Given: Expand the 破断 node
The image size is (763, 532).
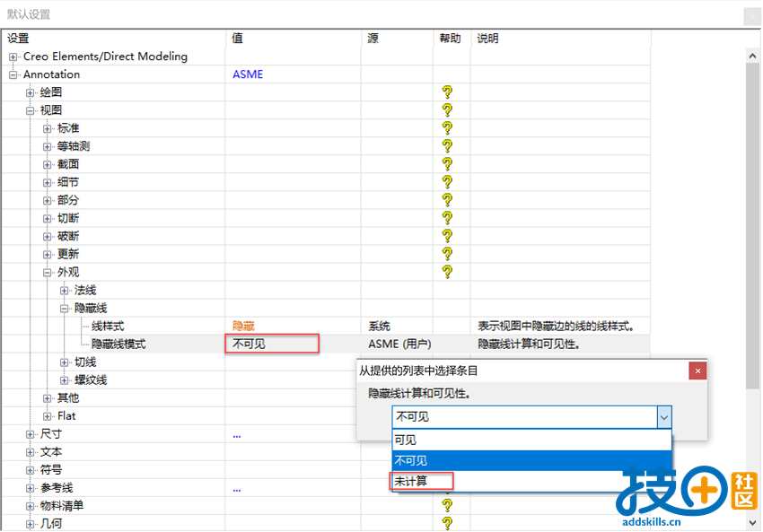Looking at the screenshot, I should click(48, 237).
